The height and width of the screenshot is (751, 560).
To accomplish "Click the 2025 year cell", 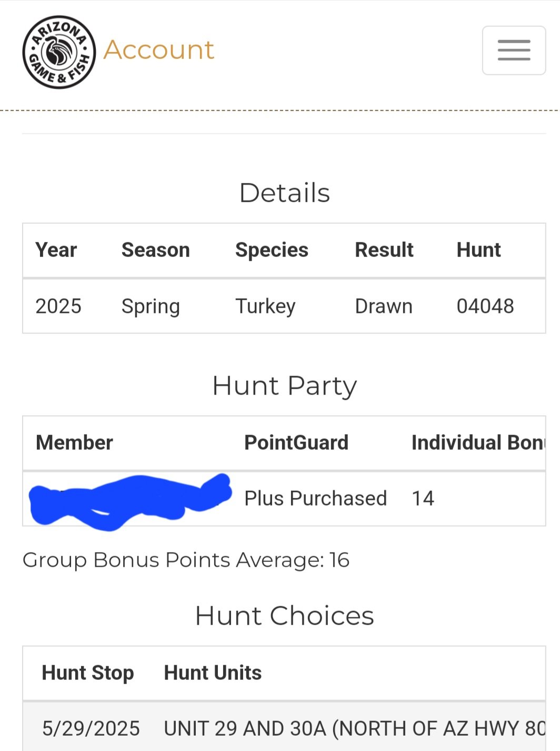I will [58, 306].
